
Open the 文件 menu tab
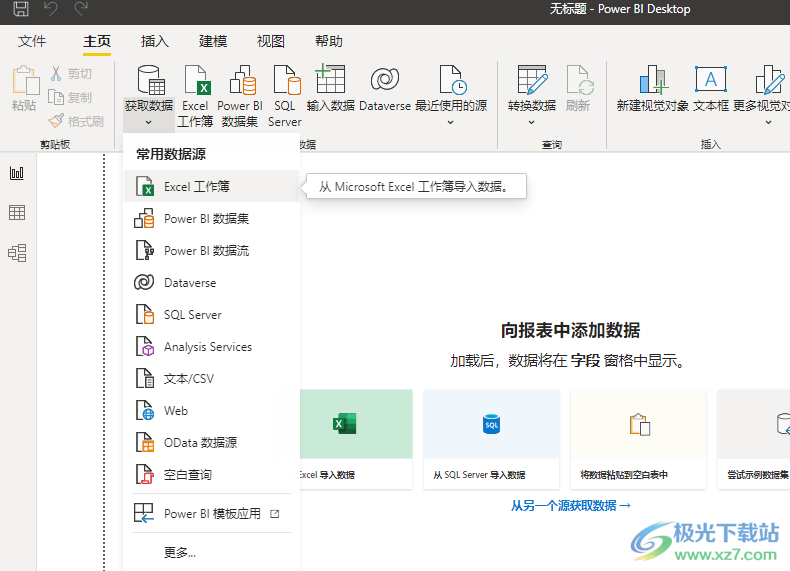[x=32, y=41]
